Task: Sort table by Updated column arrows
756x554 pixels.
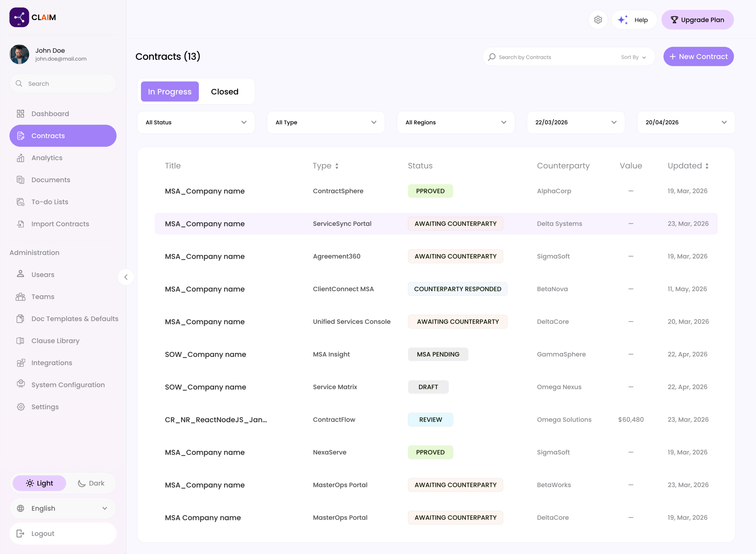Action: (707, 166)
